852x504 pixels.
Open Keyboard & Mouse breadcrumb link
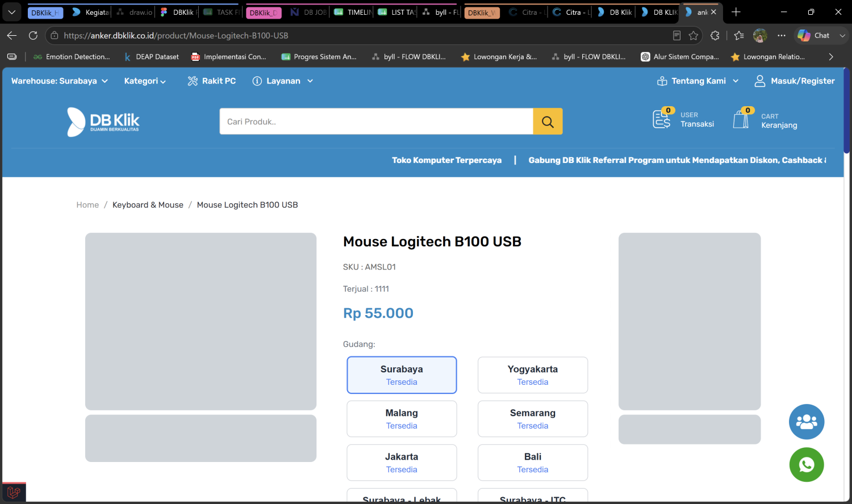(x=148, y=205)
